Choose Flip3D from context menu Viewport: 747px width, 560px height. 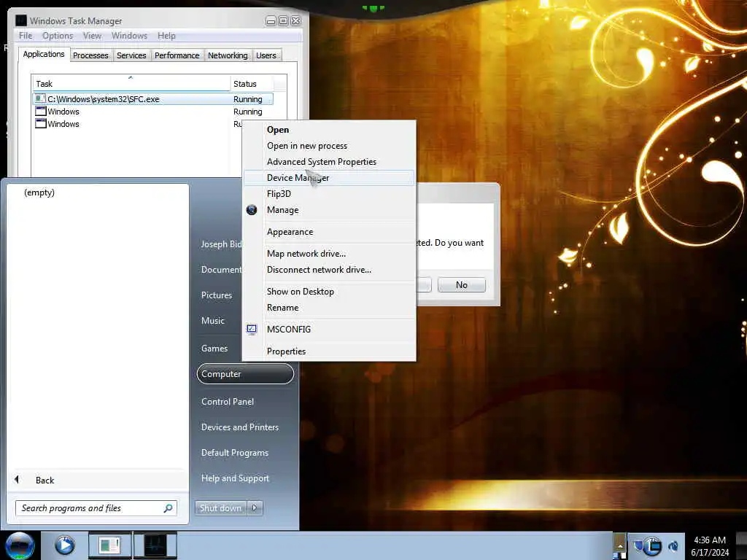[329, 194]
